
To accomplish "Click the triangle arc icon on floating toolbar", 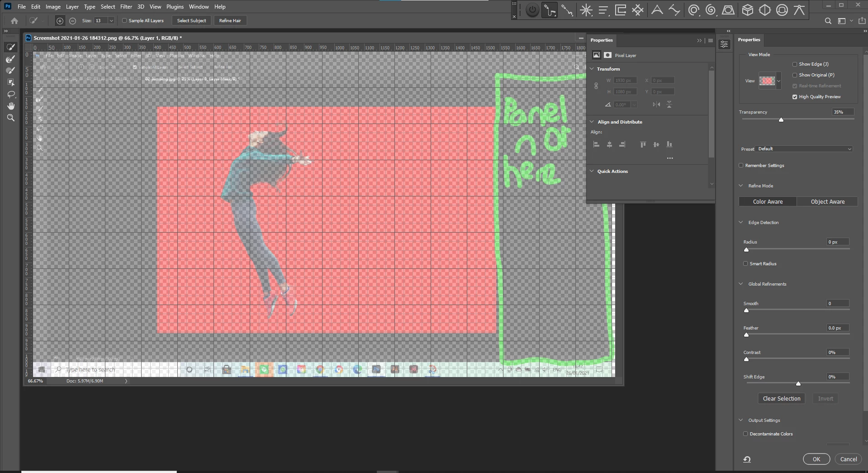I will pyautogui.click(x=657, y=10).
